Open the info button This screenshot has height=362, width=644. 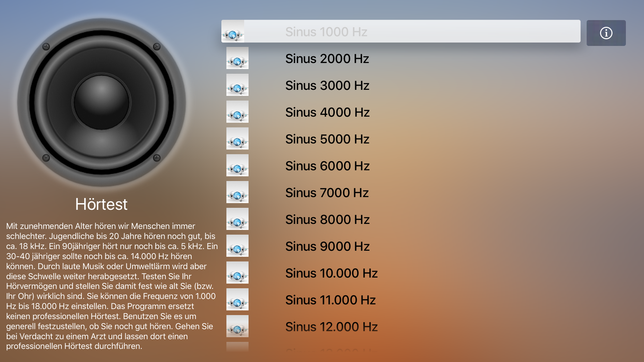(606, 33)
